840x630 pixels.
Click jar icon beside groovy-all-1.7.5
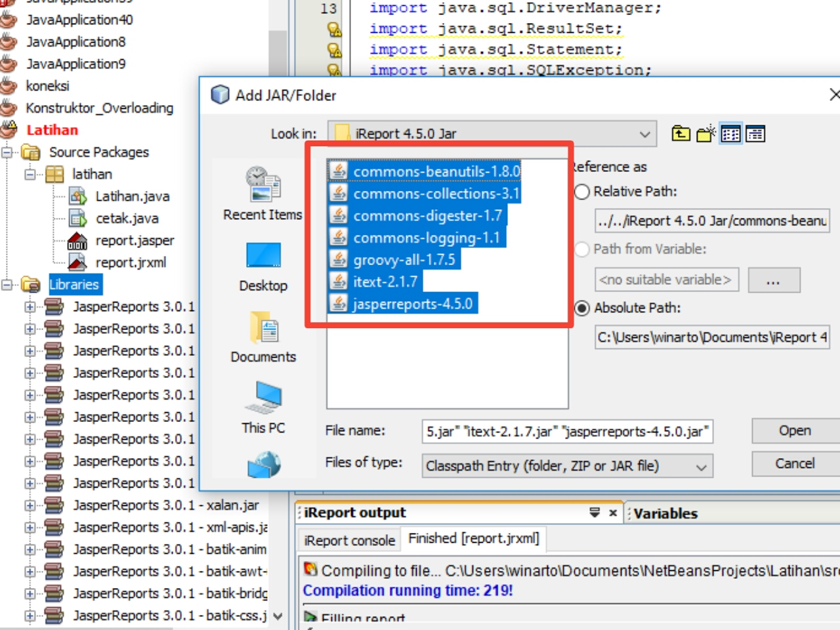[339, 259]
